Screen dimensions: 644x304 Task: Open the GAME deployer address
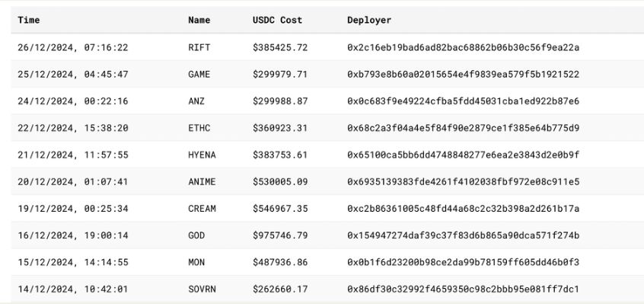click(464, 75)
